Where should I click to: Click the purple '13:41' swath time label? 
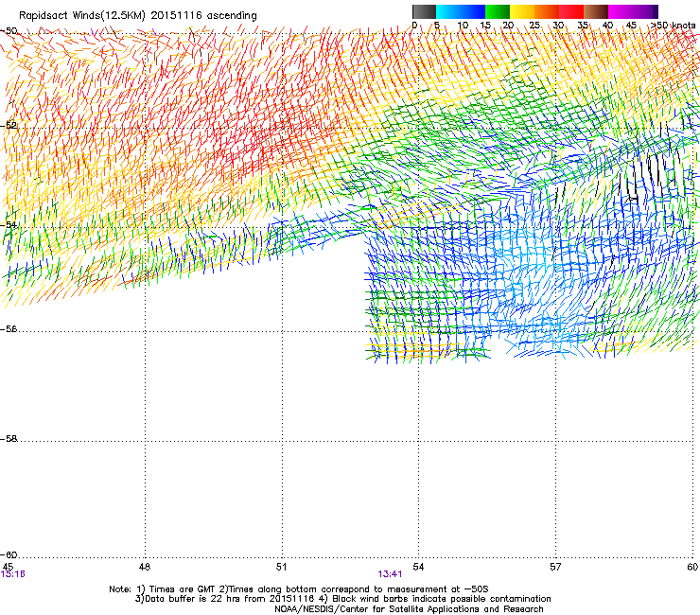pos(390,574)
